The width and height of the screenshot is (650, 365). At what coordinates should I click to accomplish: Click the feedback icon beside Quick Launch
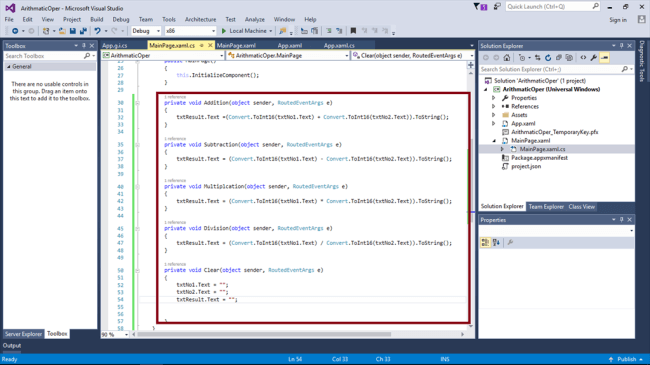[497, 7]
